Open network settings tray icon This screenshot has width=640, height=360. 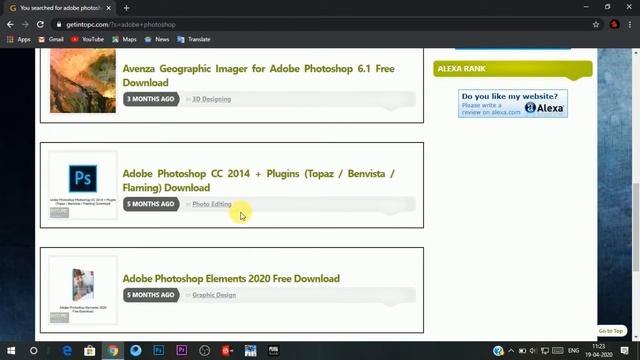pyautogui.click(x=544, y=351)
